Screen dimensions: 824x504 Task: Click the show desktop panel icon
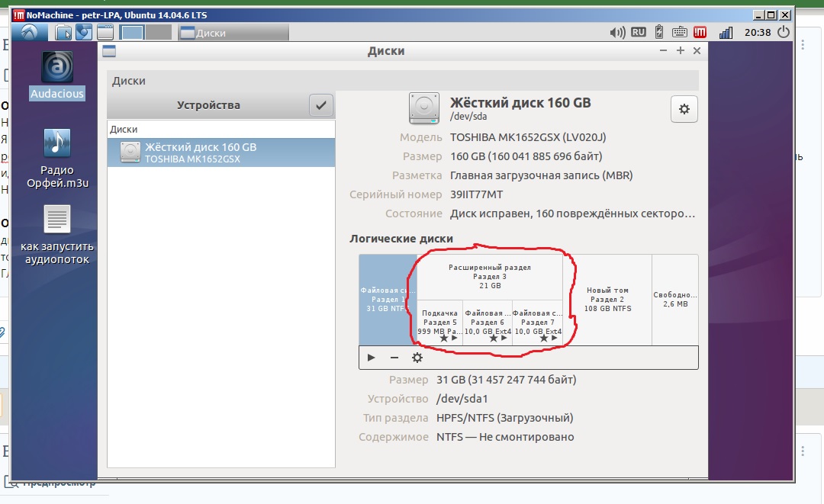point(105,33)
